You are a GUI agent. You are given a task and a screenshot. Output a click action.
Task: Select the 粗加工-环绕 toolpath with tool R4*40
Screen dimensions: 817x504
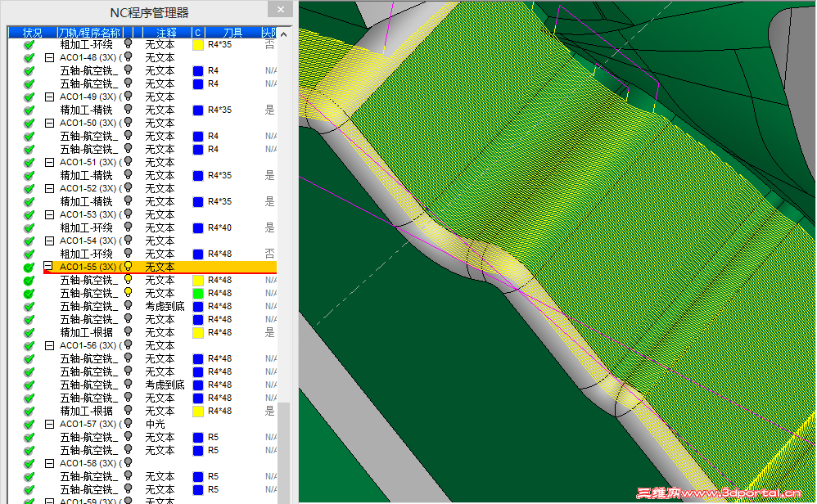(87, 227)
